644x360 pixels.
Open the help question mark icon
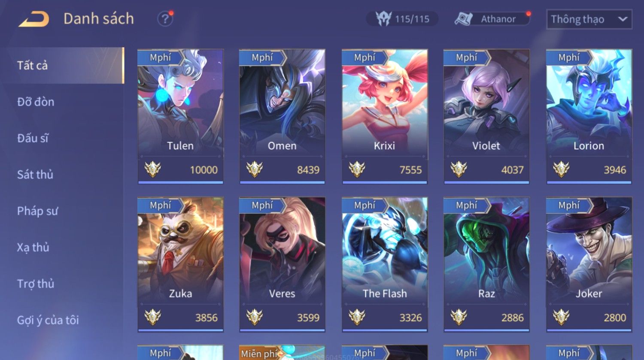(165, 19)
